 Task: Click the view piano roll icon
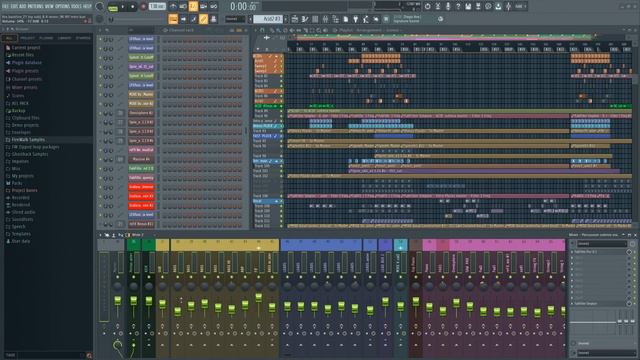click(x=183, y=19)
